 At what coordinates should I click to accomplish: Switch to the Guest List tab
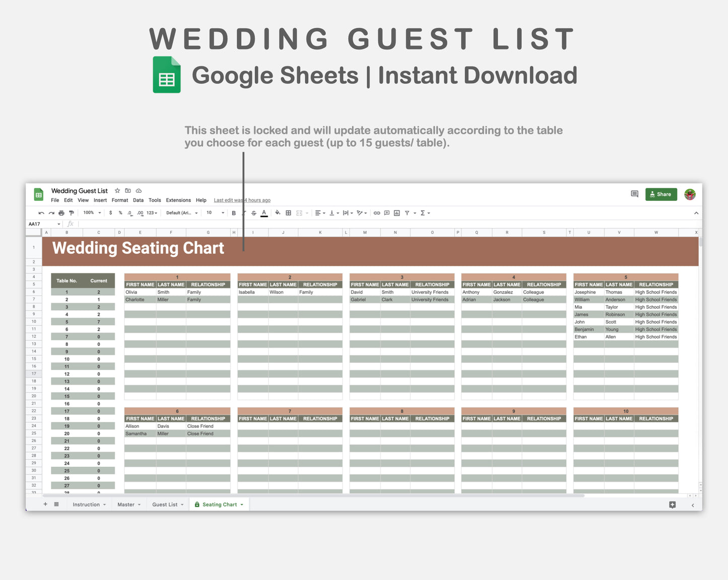click(x=165, y=504)
